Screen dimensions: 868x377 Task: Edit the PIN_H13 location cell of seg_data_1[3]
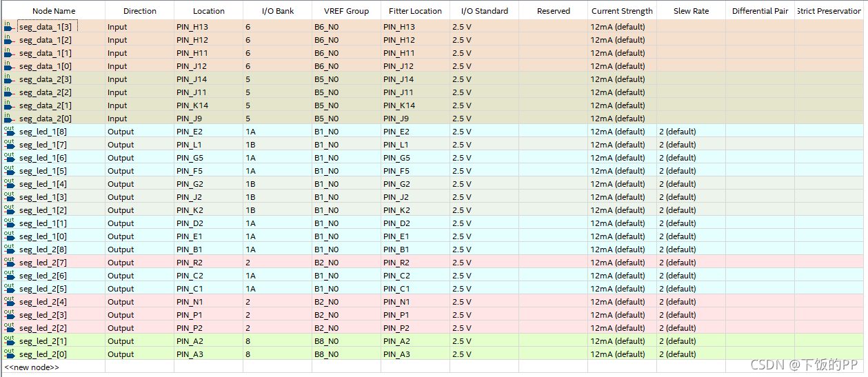click(208, 26)
